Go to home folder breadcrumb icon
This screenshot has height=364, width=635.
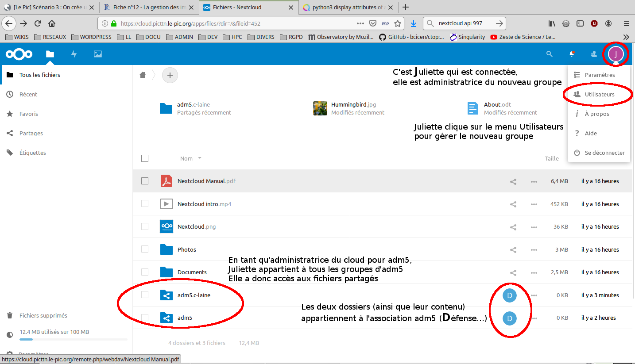click(x=143, y=75)
